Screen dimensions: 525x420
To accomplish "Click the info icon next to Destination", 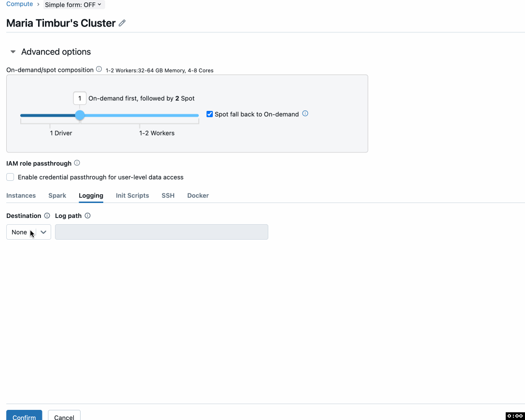I will (47, 216).
